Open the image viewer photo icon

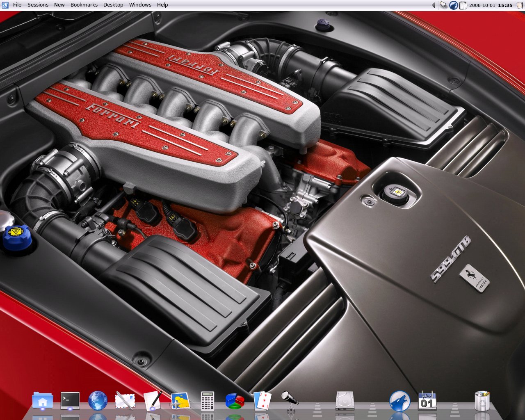tap(180, 401)
